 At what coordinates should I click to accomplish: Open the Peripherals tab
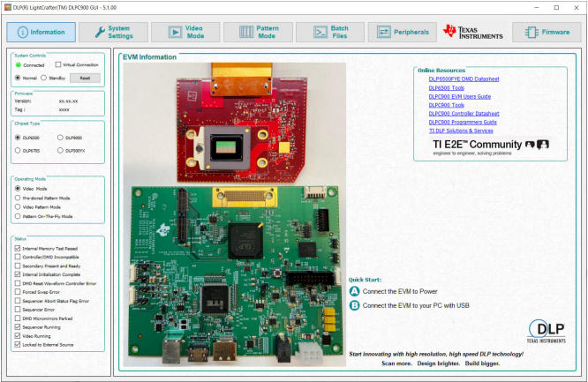click(403, 33)
